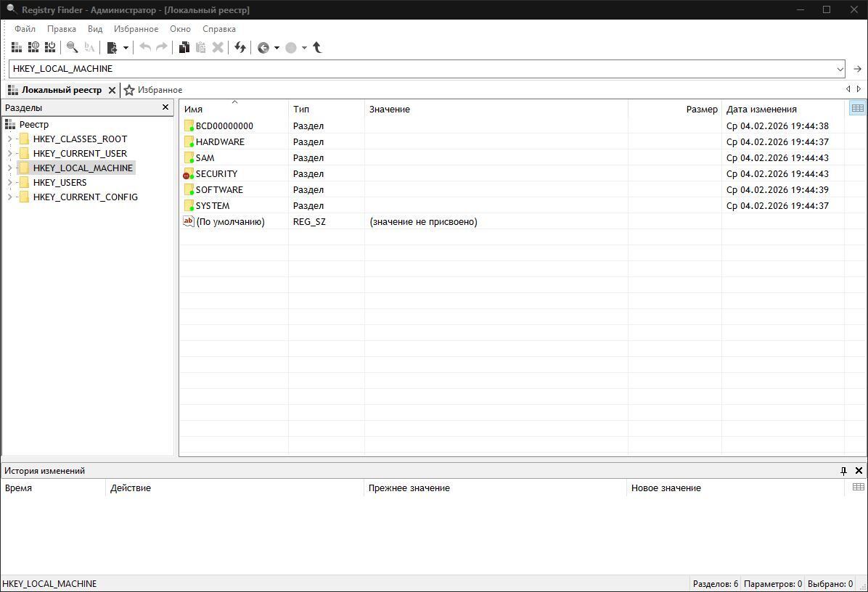Open the back history dropdown arrow
Image resolution: width=868 pixels, height=592 pixels.
tap(277, 48)
